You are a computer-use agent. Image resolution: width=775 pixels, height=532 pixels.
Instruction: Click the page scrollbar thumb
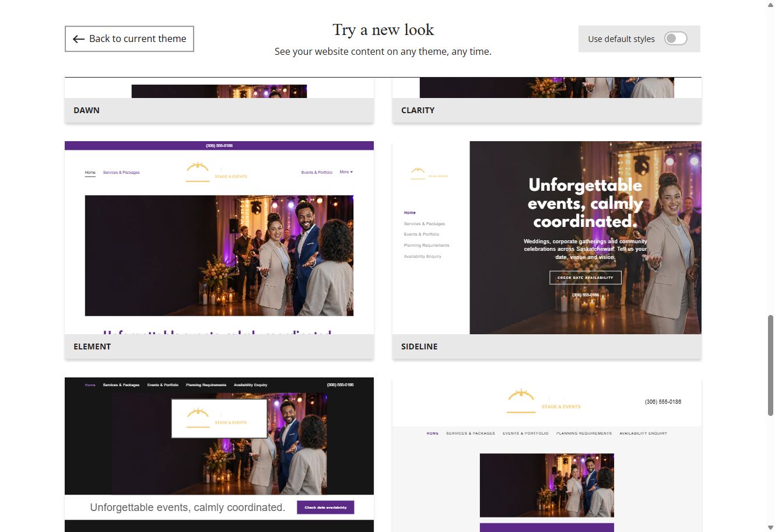coord(770,365)
